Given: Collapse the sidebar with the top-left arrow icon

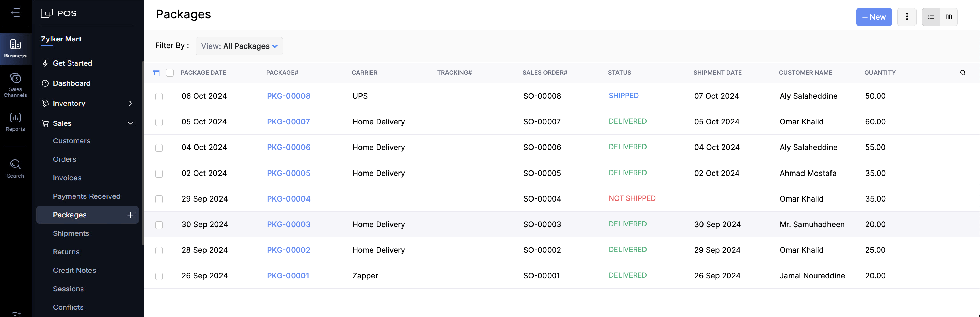Looking at the screenshot, I should pos(15,13).
